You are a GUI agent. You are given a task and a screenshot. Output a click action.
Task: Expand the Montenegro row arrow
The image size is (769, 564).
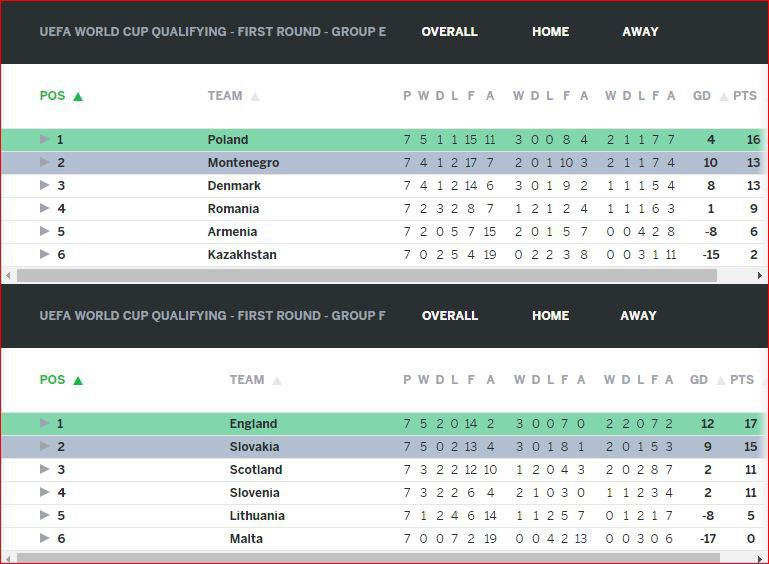click(44, 162)
